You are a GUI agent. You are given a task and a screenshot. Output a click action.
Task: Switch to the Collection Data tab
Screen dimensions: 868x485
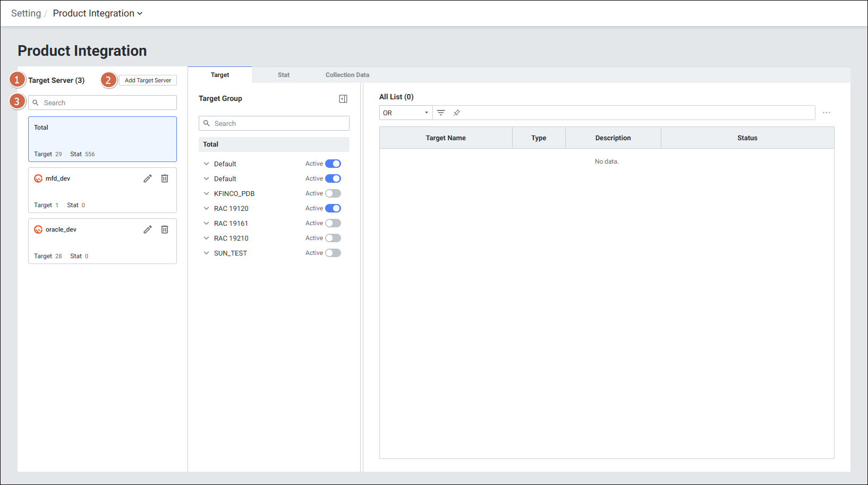coord(347,75)
